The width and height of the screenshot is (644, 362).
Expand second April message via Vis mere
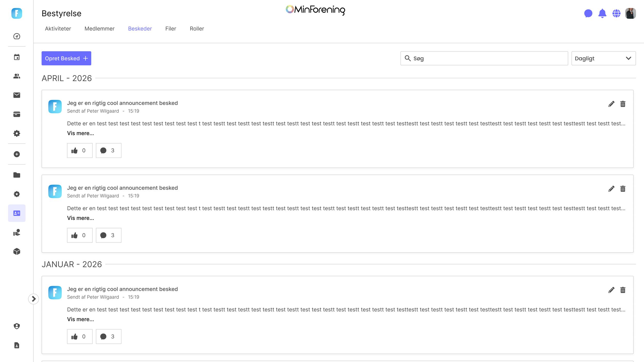[81, 218]
